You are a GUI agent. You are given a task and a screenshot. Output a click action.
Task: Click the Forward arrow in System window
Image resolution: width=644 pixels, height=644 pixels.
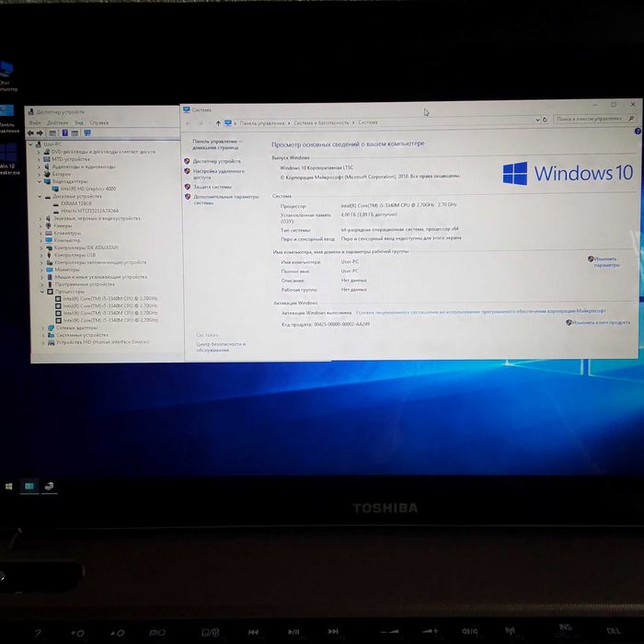[201, 123]
